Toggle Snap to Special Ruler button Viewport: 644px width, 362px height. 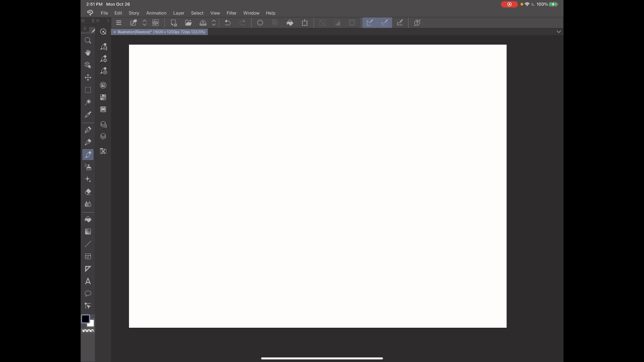[x=385, y=23]
